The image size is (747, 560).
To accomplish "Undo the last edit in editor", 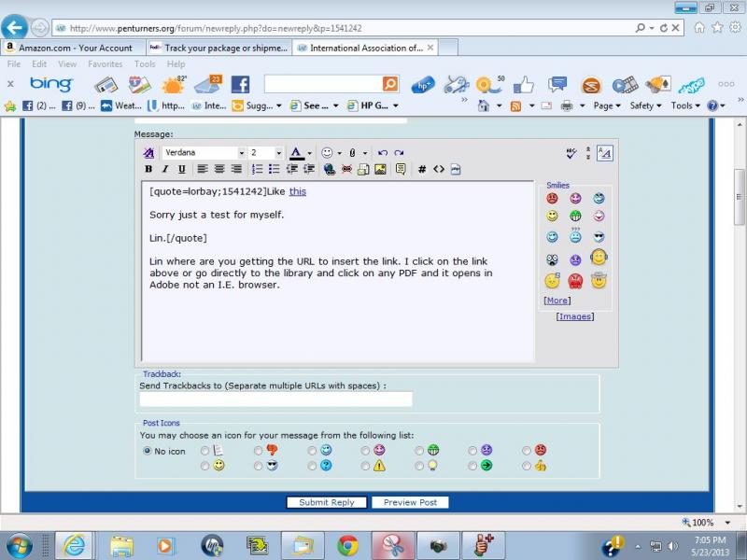I will (x=383, y=153).
